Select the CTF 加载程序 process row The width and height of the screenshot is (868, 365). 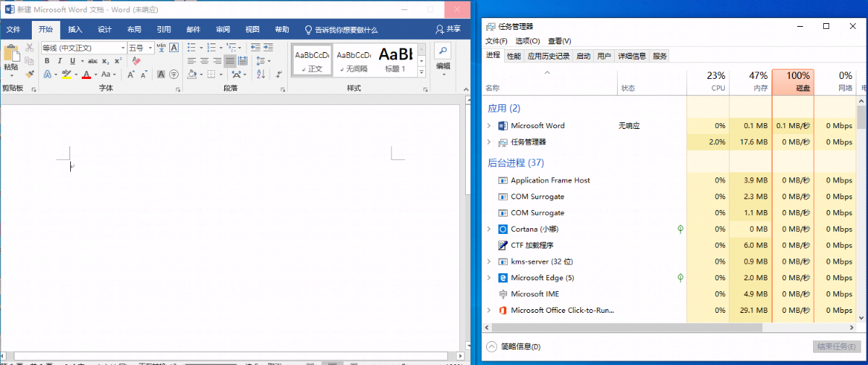tap(670, 246)
